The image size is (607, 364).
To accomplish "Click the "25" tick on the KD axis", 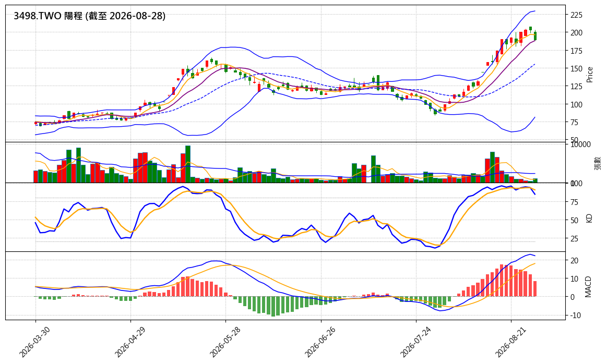I will (x=575, y=239).
